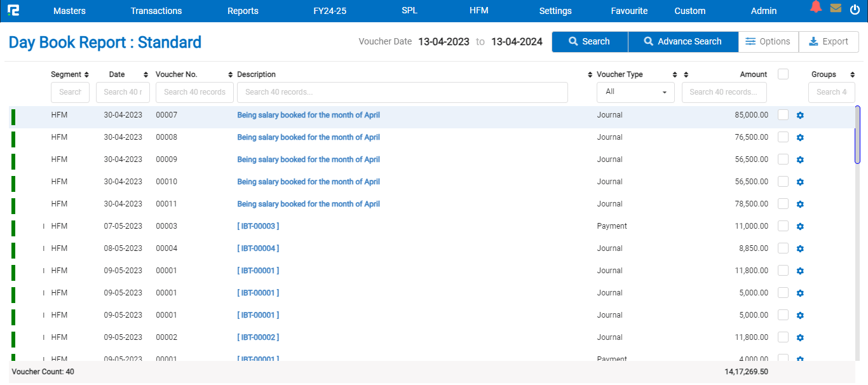Click the Advance Search button
Screen dimensions: 868x385
(x=682, y=41)
